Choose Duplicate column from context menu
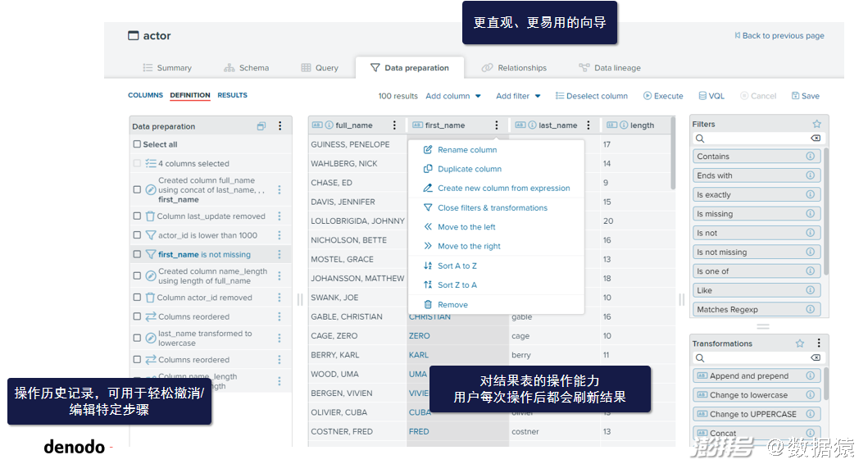Viewport: 868px width, 464px height. [x=469, y=169]
